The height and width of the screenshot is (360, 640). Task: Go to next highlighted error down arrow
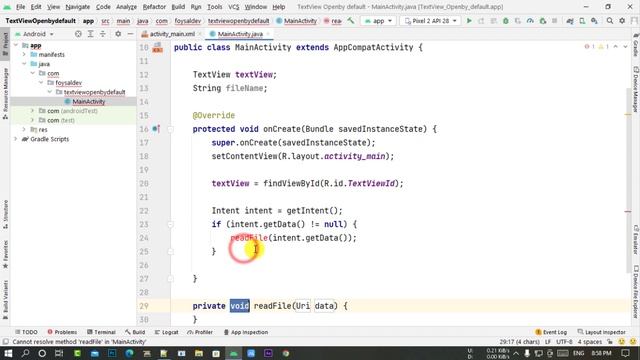(625, 47)
